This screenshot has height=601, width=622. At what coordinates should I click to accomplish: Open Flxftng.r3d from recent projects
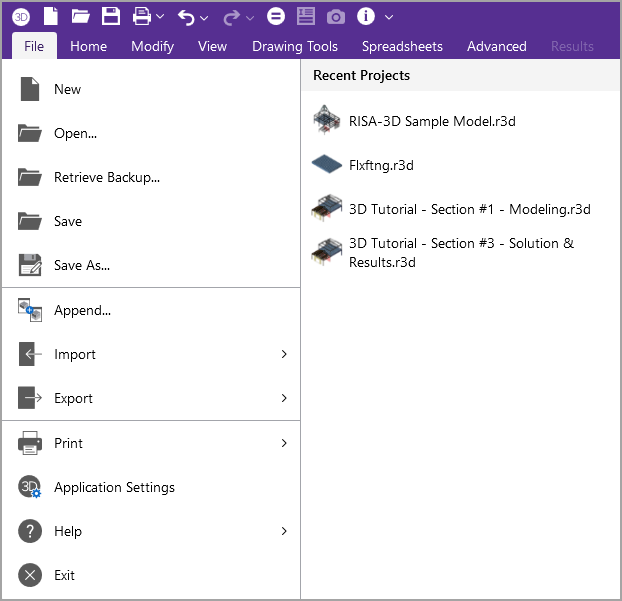pyautogui.click(x=381, y=165)
